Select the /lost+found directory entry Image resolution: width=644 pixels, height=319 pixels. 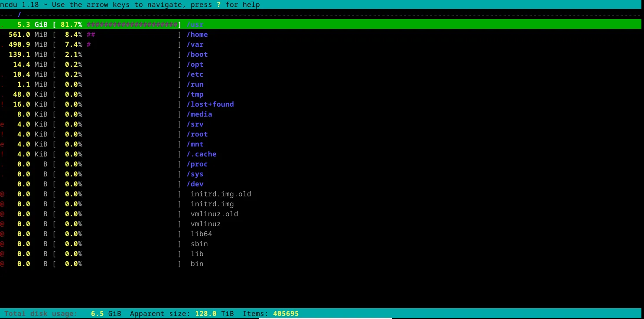(x=210, y=104)
